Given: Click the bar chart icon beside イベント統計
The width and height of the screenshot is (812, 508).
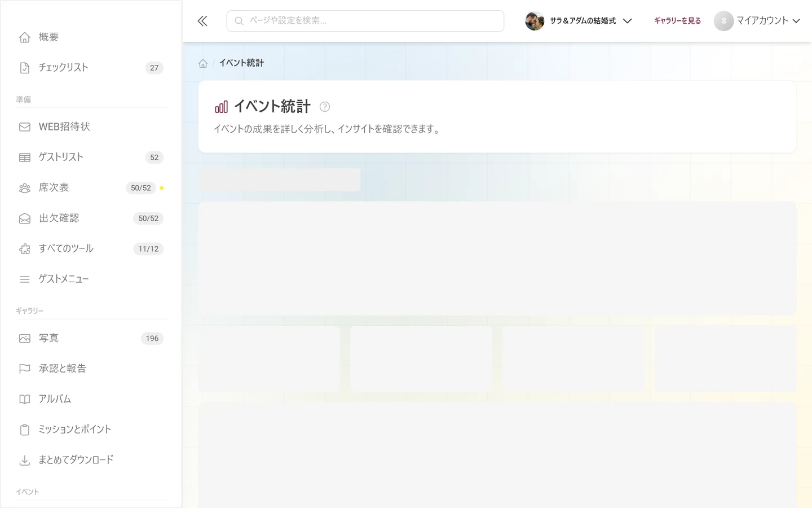Looking at the screenshot, I should click(221, 107).
